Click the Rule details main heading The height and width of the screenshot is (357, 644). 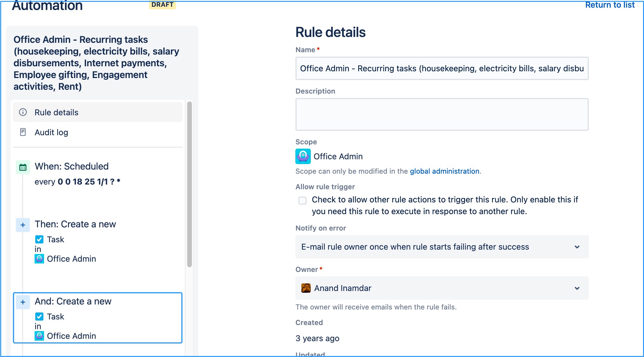tap(330, 32)
